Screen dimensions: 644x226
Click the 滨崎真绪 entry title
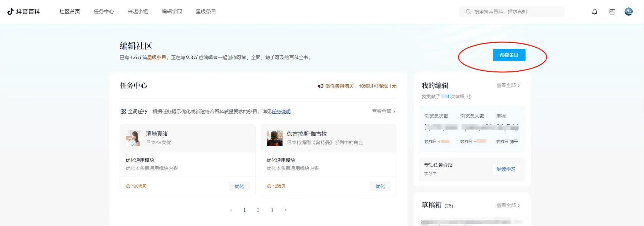(x=157, y=134)
